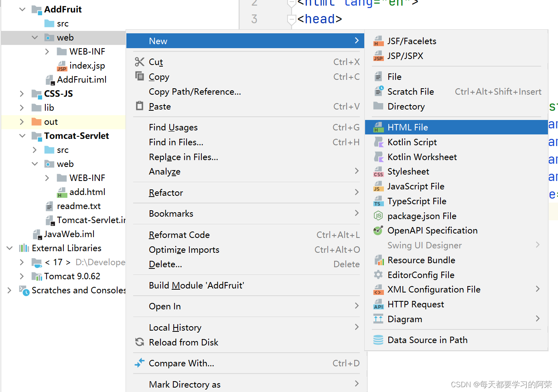Collapse the External Libraries node
The height and width of the screenshot is (392, 558).
coord(10,248)
